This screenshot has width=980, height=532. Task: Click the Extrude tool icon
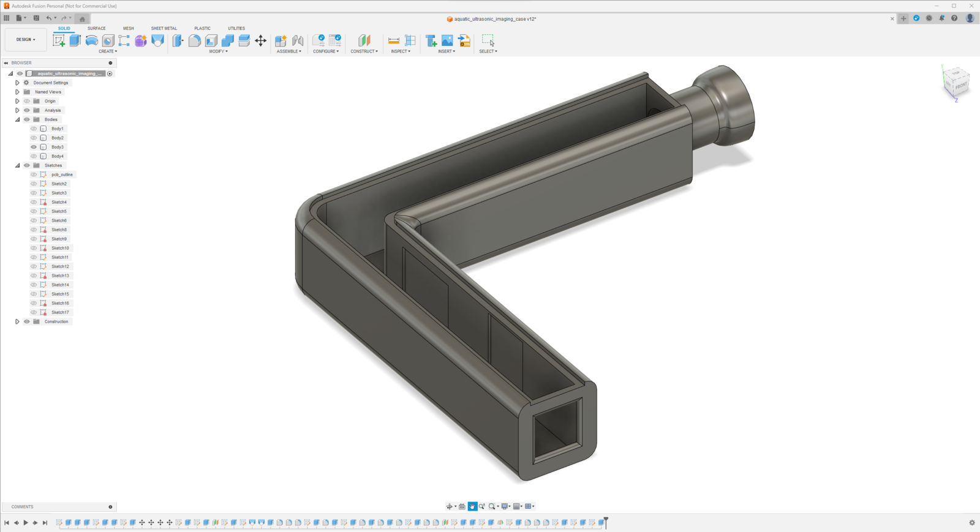75,40
